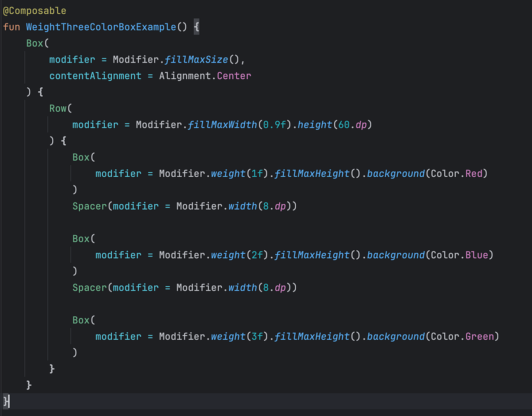
Task: Click the first Spacer composable
Action: (89, 206)
